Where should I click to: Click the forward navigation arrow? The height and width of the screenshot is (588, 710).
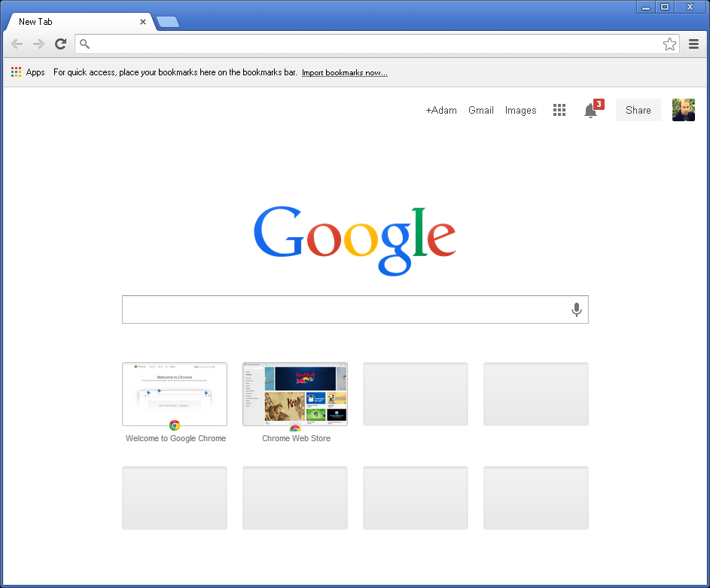click(x=38, y=44)
